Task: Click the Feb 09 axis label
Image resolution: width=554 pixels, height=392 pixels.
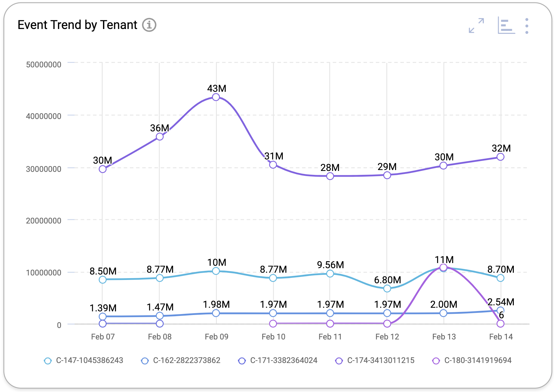Action: pyautogui.click(x=217, y=337)
